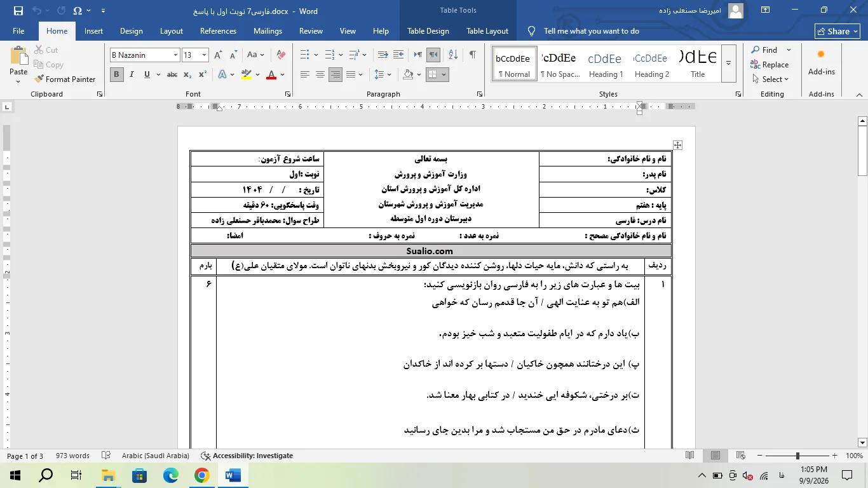This screenshot has width=868, height=488.
Task: Open the File menu
Action: (x=18, y=31)
